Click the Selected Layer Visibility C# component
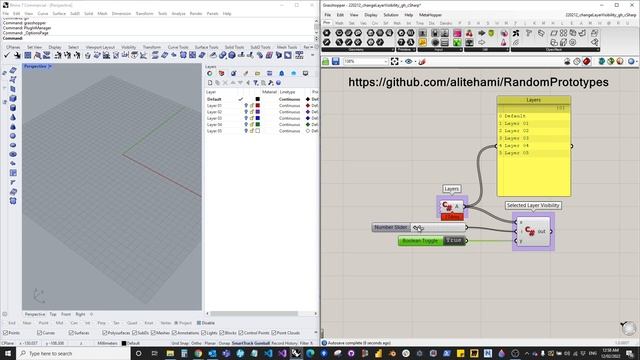The height and width of the screenshot is (360, 640). click(x=530, y=231)
